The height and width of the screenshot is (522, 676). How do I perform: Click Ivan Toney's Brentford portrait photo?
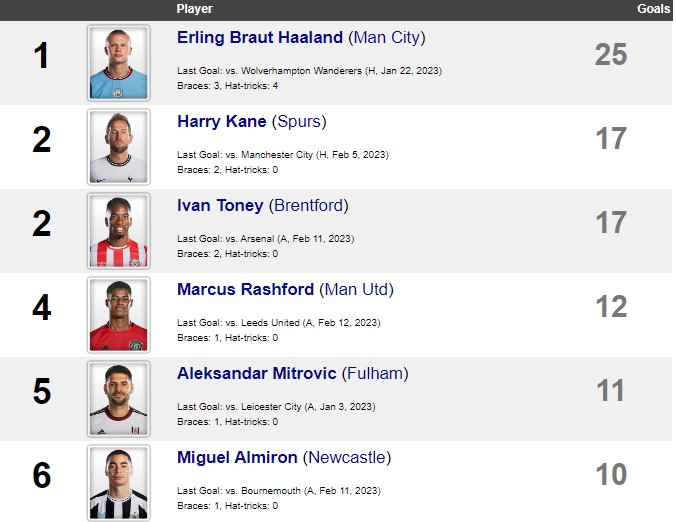[119, 231]
